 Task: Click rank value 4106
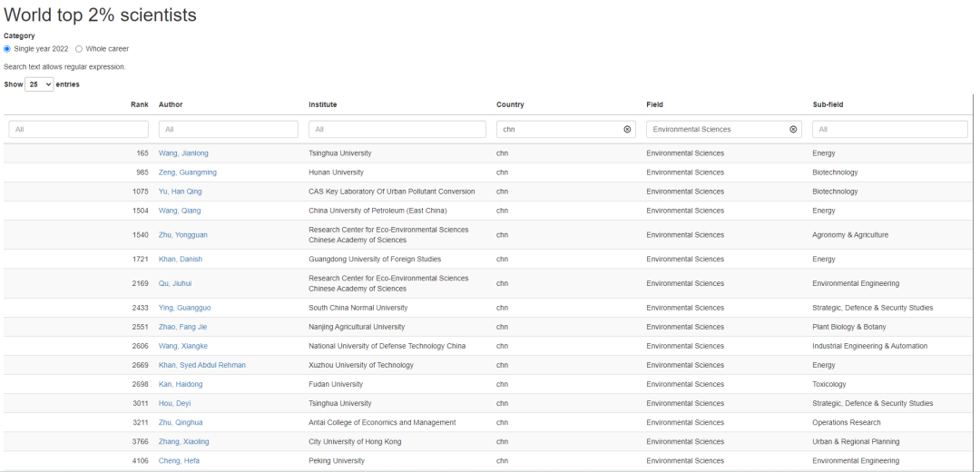(x=141, y=461)
